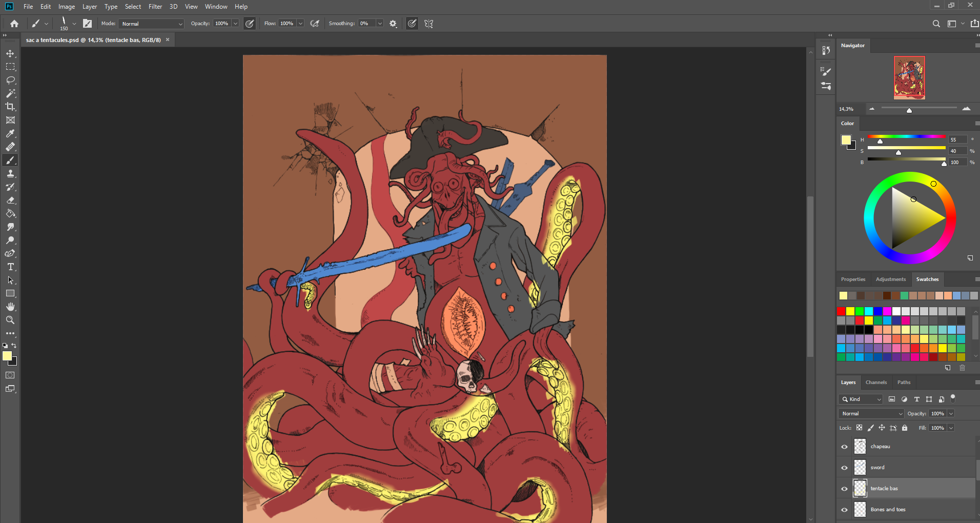Click the Navigator preview thumbnail
Viewport: 980px width, 523px height.
(909, 77)
